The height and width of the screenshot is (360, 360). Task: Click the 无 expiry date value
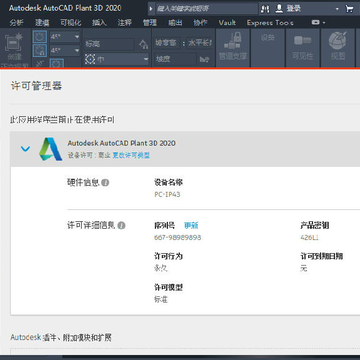pyautogui.click(x=303, y=268)
